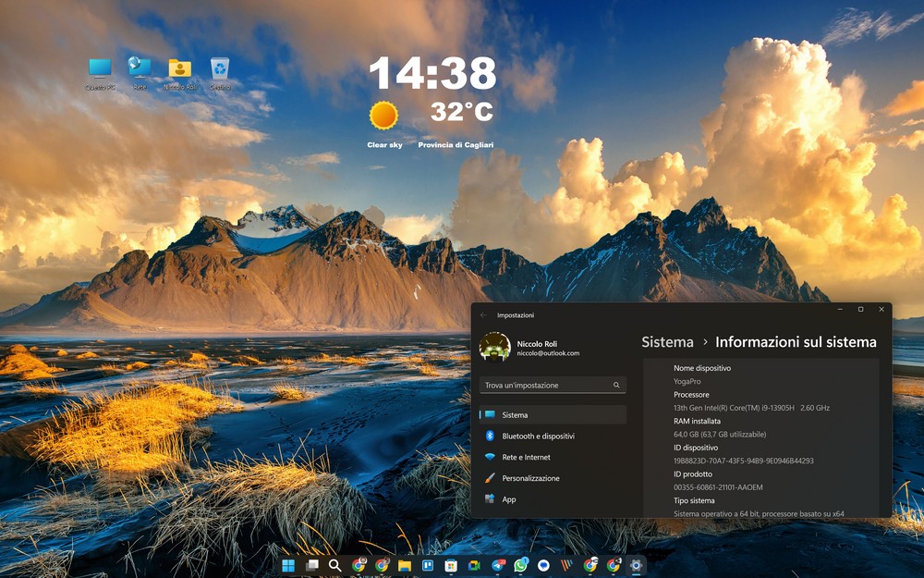
Task: Click the taskbar Search magnifier icon
Action: pyautogui.click(x=334, y=565)
